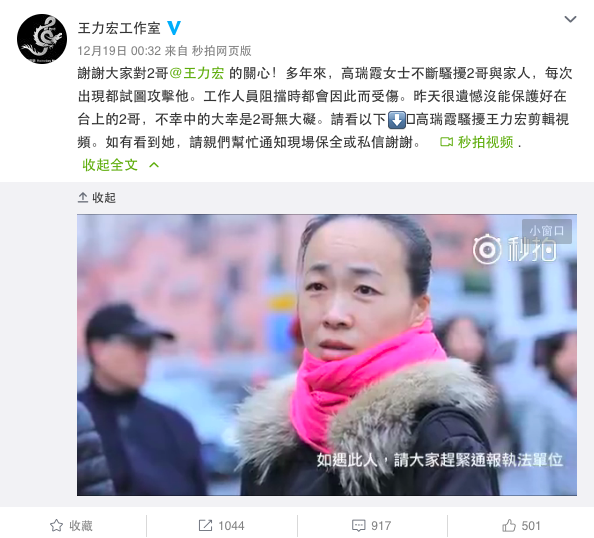Open the 秒拍网页版 source link
This screenshot has height=538, width=594.
pyautogui.click(x=222, y=51)
